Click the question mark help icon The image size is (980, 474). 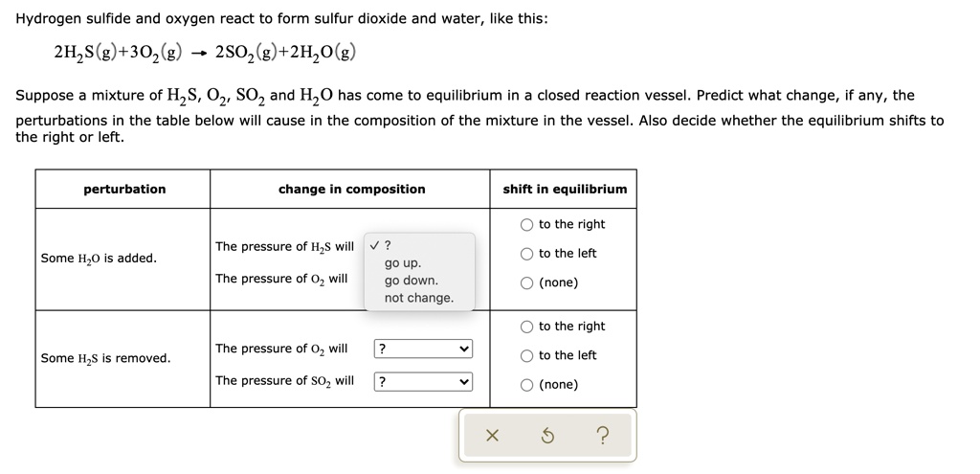pos(601,436)
